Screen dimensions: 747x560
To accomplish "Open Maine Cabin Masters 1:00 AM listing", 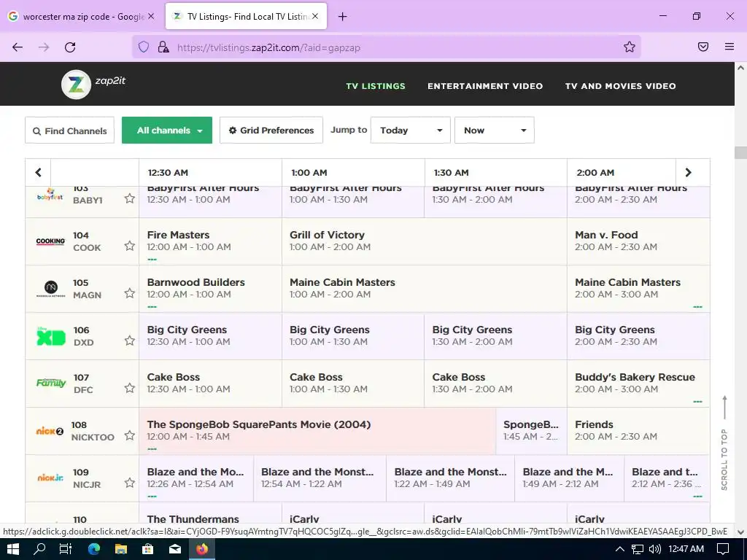I will (425, 289).
